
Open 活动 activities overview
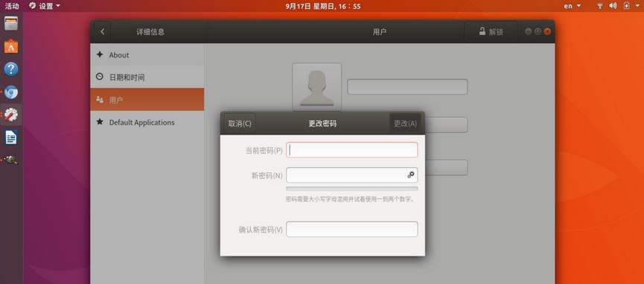(x=12, y=6)
